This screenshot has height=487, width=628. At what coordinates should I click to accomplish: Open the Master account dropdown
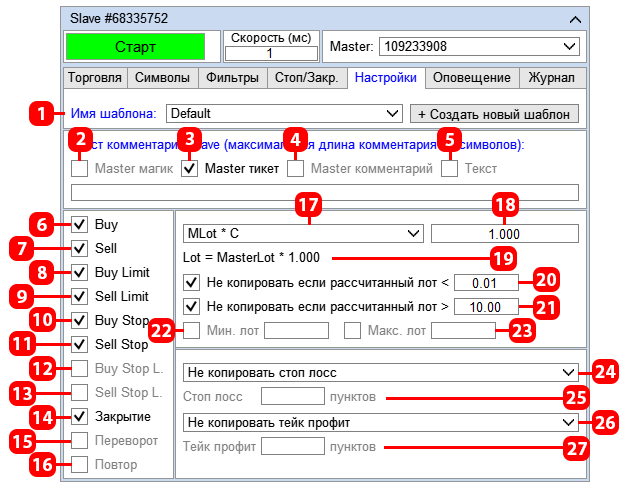pyautogui.click(x=479, y=46)
